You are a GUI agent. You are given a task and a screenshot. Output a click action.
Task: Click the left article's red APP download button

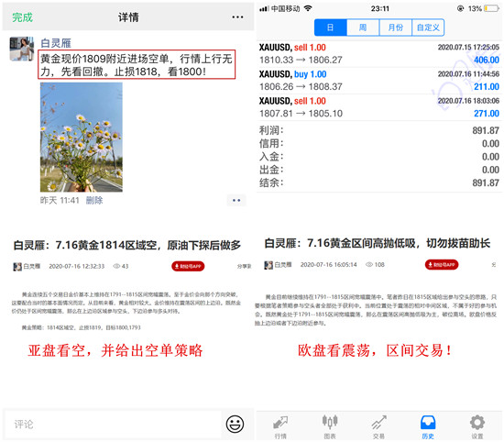tap(188, 266)
